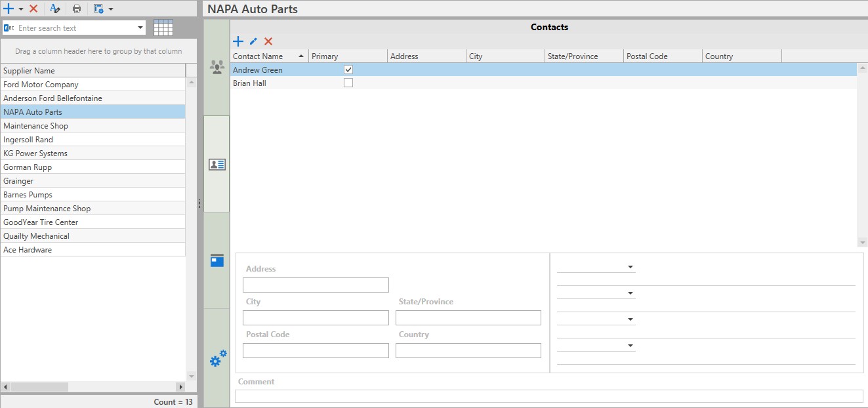This screenshot has width=868, height=408.
Task: Select the KG Power Systems supplier
Action: 93,153
